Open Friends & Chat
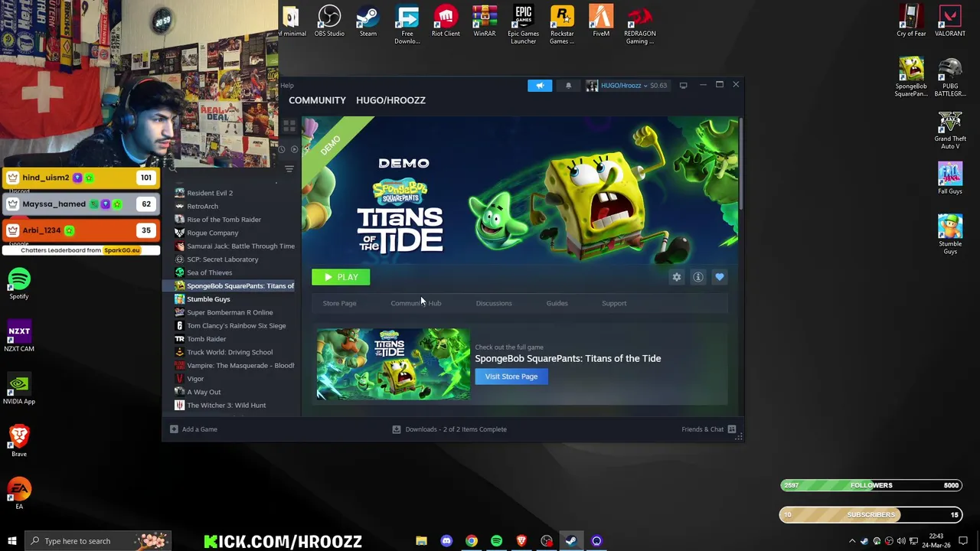The image size is (980, 551). (708, 429)
